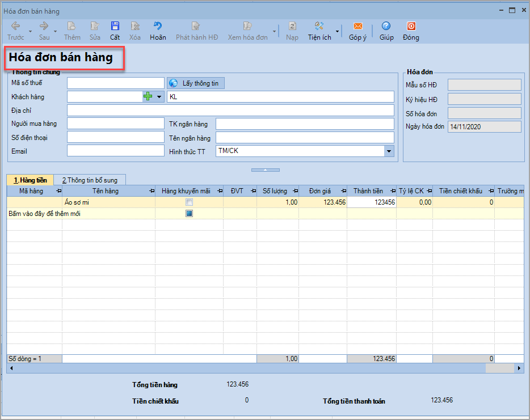Collapse the general info panel with splitter arrow
530x420 pixels.
click(266, 170)
